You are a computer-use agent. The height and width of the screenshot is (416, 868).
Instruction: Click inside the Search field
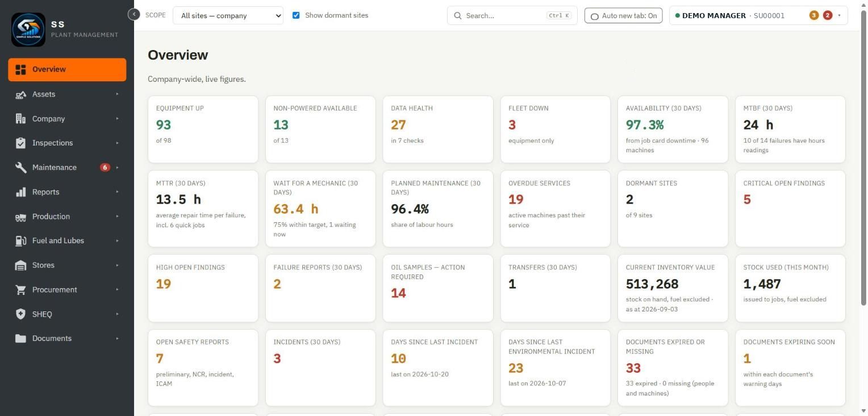512,16
